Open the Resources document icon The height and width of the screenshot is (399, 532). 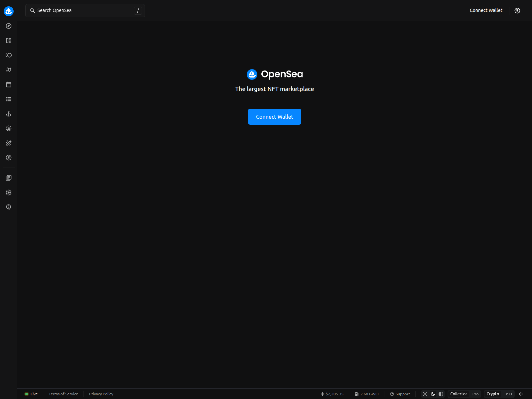9,178
